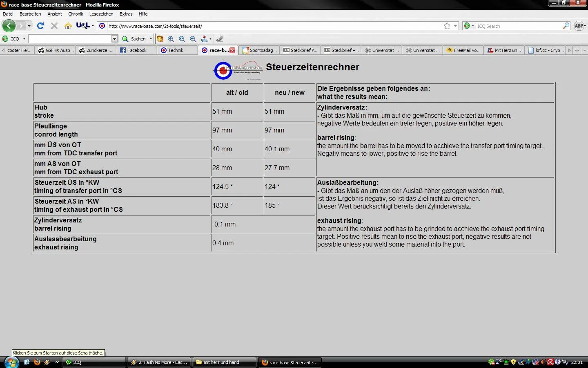The height and width of the screenshot is (368, 588).
Task: Open the search engine selector dropdown
Action: pyautogui.click(x=469, y=26)
